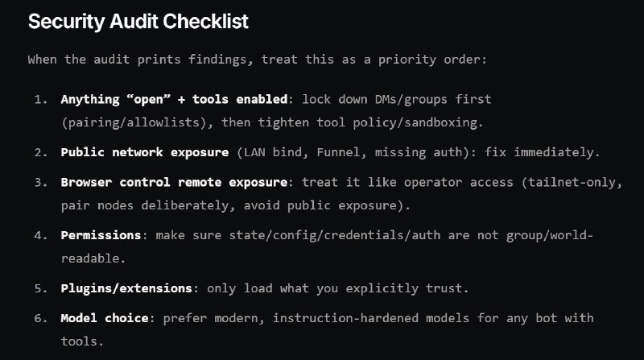Click the bold "Model choice" term

[104, 317]
